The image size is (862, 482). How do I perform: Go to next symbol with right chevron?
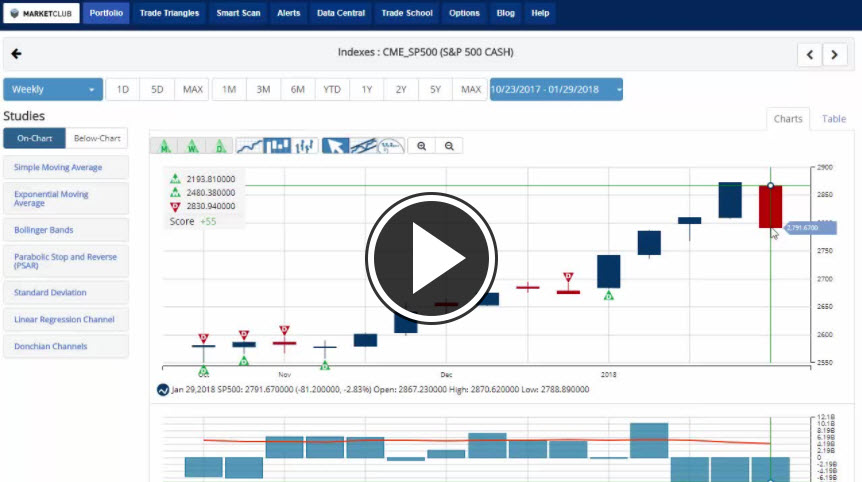click(x=834, y=55)
